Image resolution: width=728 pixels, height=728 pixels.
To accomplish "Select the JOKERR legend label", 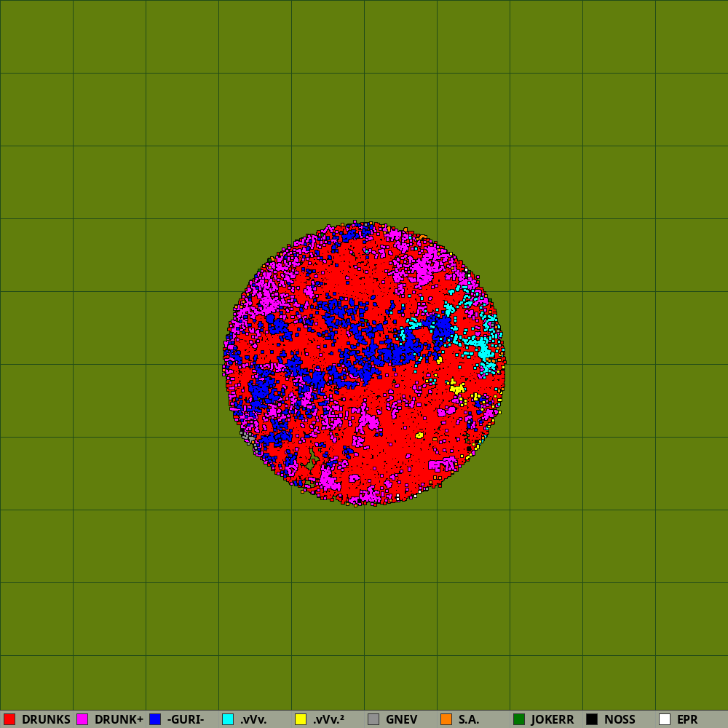I will point(553,720).
